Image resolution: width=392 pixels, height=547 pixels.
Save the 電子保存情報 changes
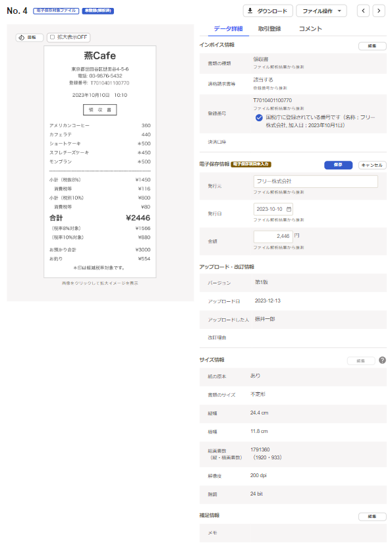(338, 165)
